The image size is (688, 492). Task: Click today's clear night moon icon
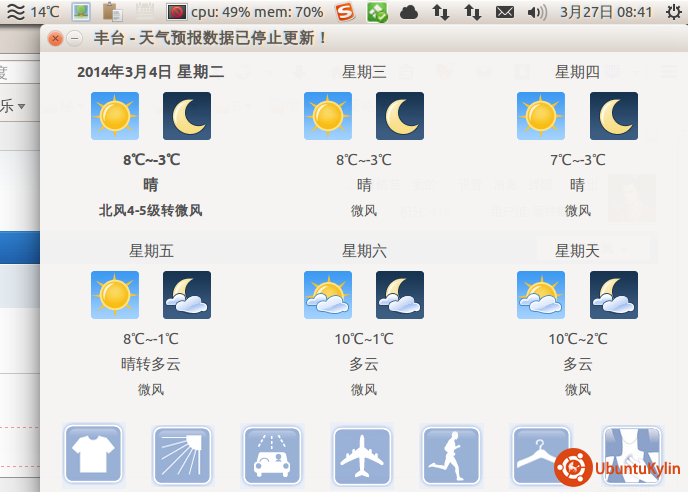(x=187, y=116)
